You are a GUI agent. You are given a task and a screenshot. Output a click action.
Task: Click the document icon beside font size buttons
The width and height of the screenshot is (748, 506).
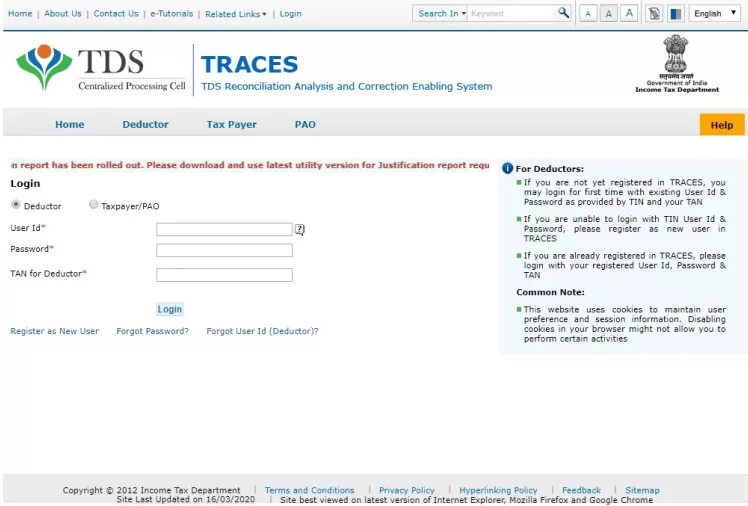[654, 13]
